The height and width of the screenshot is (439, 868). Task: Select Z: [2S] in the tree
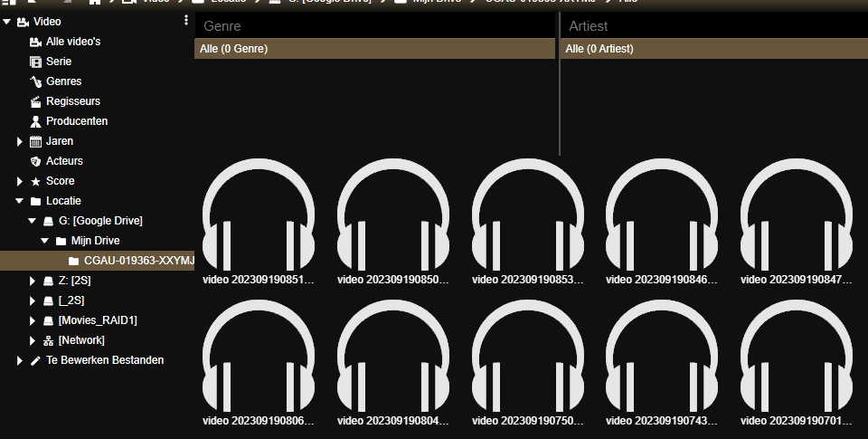coord(74,281)
